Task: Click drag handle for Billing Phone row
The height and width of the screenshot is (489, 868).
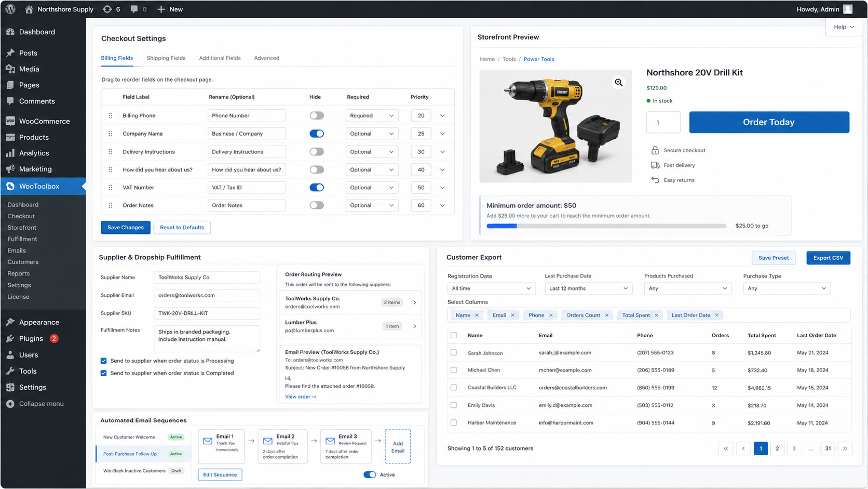Action: point(110,115)
